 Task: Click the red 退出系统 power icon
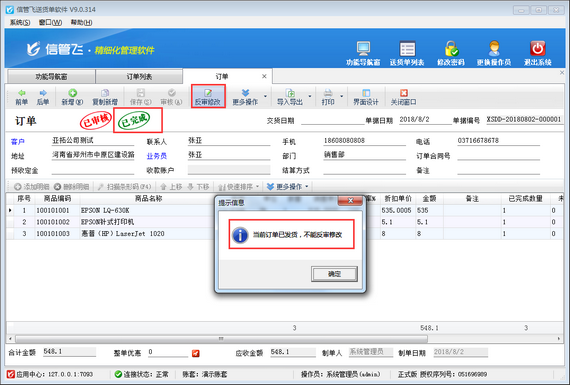[x=537, y=49]
